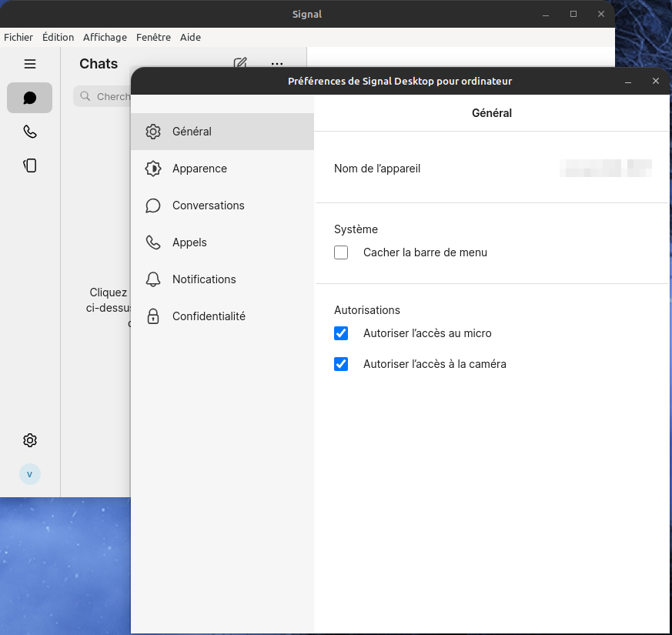The height and width of the screenshot is (635, 672).
Task: Click the settings gear icon at bottom left
Action: coord(30,440)
